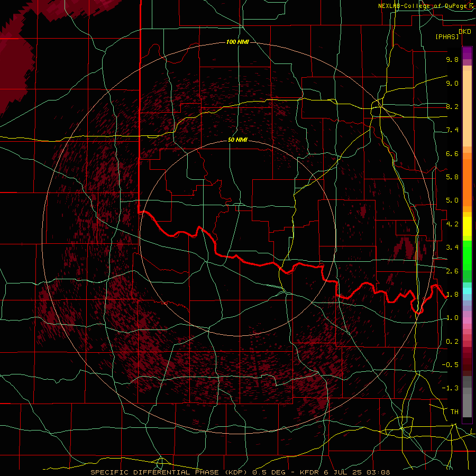Select the -0.5 legend value

click(x=450, y=365)
